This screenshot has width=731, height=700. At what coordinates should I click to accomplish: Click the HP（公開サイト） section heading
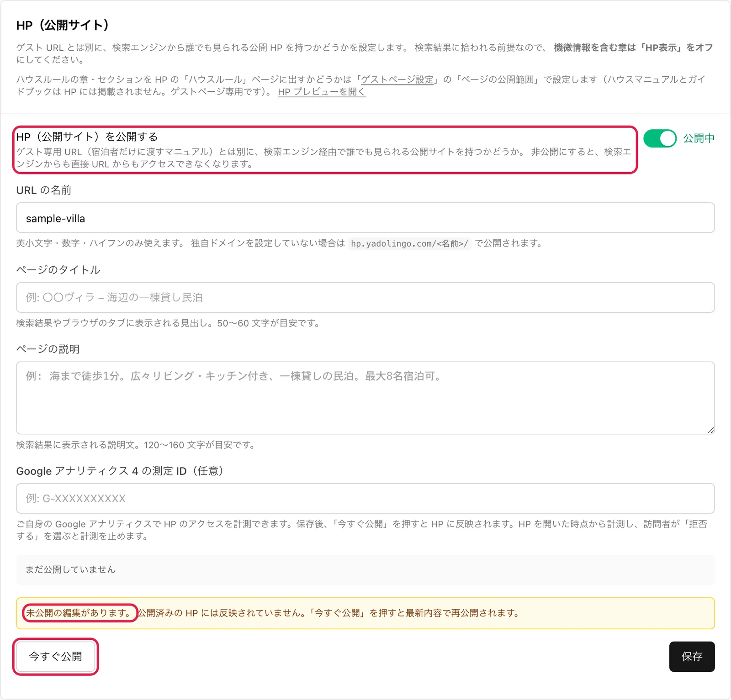point(63,25)
